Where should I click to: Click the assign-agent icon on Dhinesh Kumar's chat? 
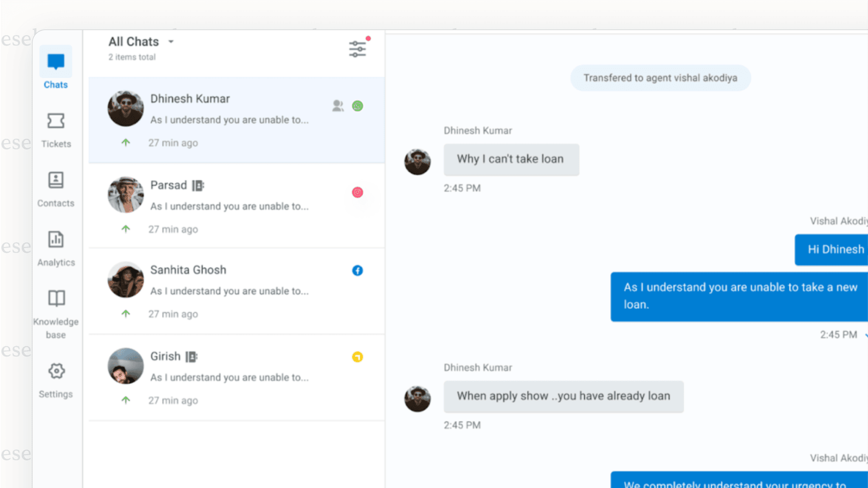(x=338, y=106)
